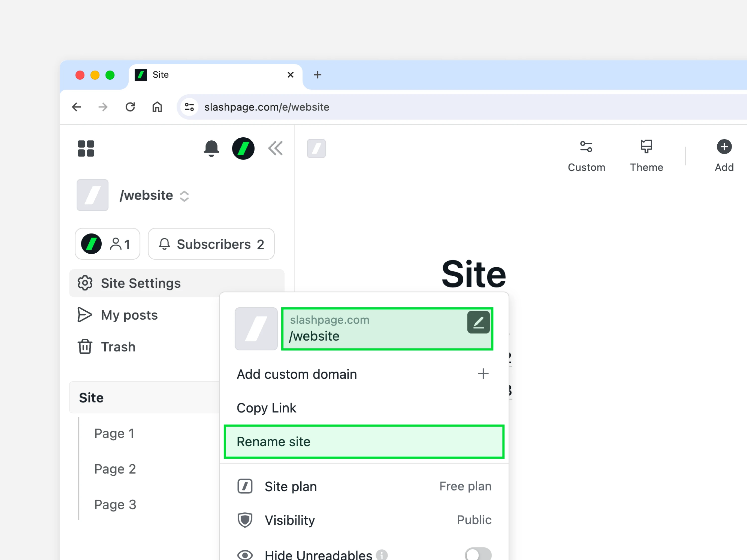
Task: Open the Custom settings tool
Action: point(587,156)
